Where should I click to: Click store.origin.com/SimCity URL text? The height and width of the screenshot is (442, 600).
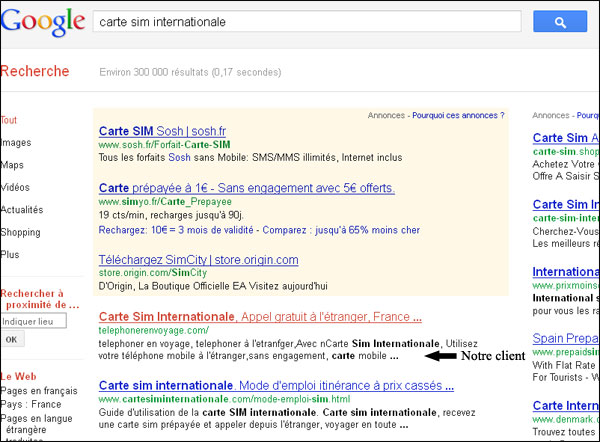[x=153, y=273]
